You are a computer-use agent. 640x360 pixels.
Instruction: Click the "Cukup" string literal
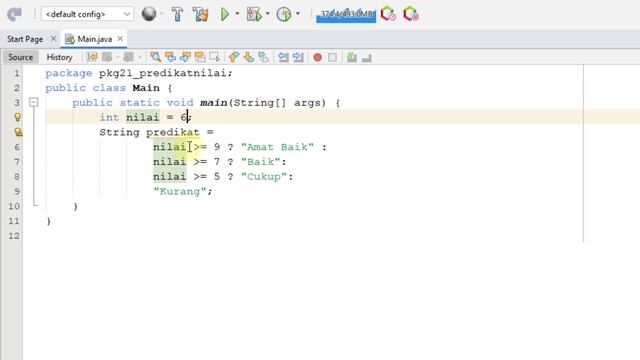(x=264, y=176)
